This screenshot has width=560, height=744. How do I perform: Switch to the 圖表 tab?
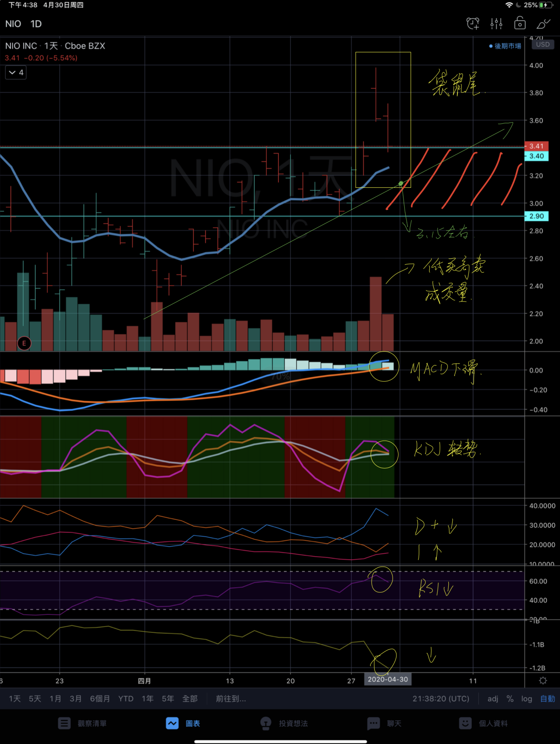pyautogui.click(x=193, y=723)
